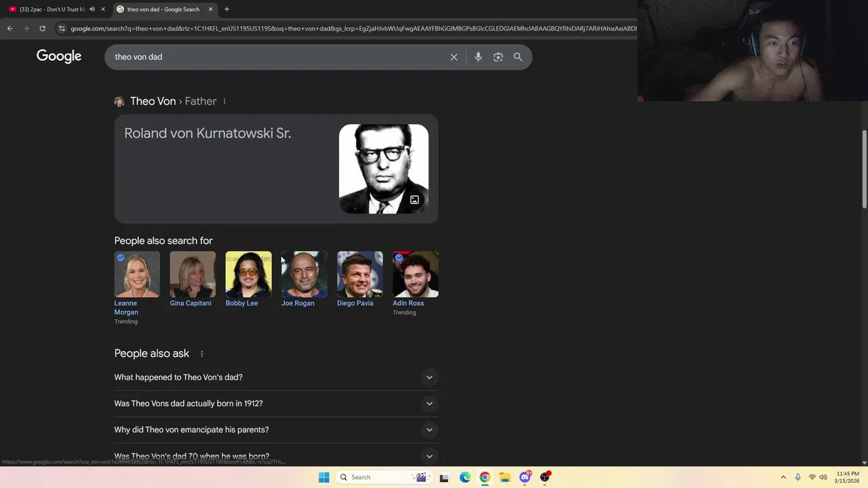The height and width of the screenshot is (488, 868).
Task: Click the Bobby Lee link
Action: coord(241,303)
